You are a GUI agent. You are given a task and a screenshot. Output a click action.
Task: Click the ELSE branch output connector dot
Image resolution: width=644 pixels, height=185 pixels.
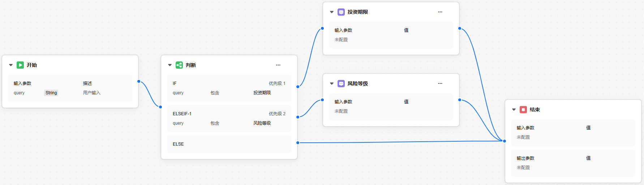tap(298, 143)
